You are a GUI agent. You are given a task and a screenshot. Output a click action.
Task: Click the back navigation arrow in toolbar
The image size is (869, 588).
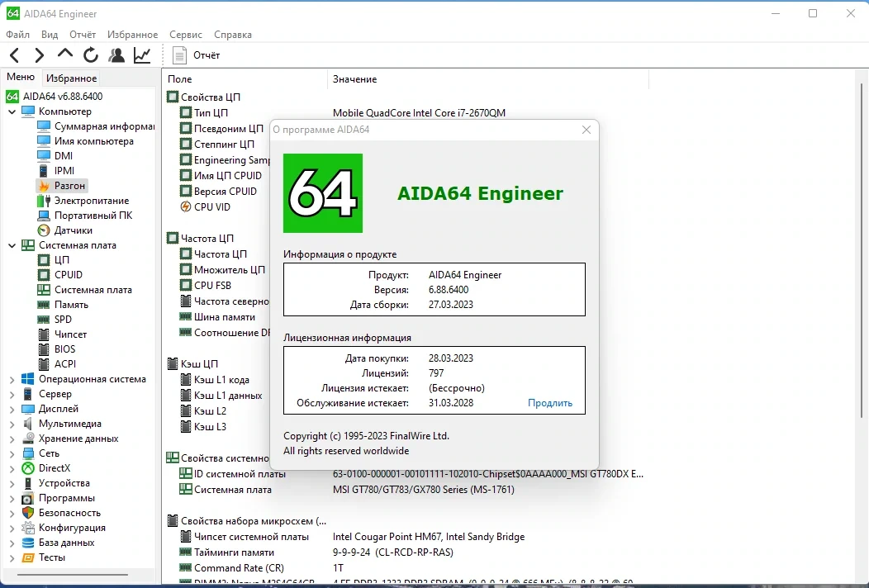pos(15,55)
